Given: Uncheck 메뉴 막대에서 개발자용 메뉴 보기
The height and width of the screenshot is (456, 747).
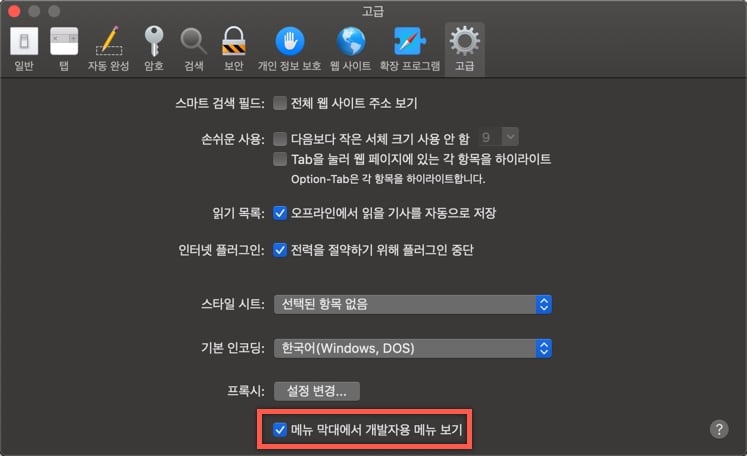Looking at the screenshot, I should (x=280, y=430).
